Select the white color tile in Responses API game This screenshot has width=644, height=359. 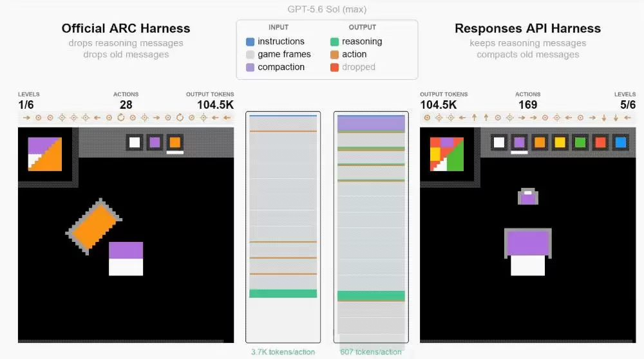499,142
